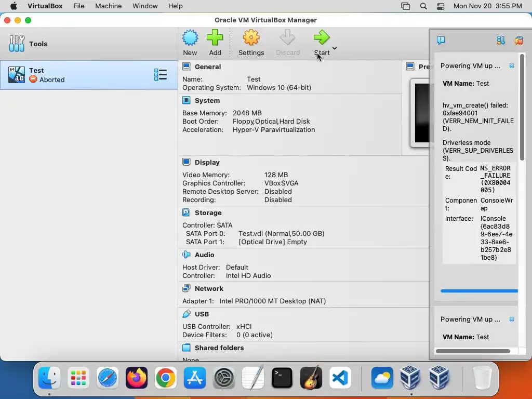Open Control Center in menu bar
The image size is (532, 399).
[441, 6]
